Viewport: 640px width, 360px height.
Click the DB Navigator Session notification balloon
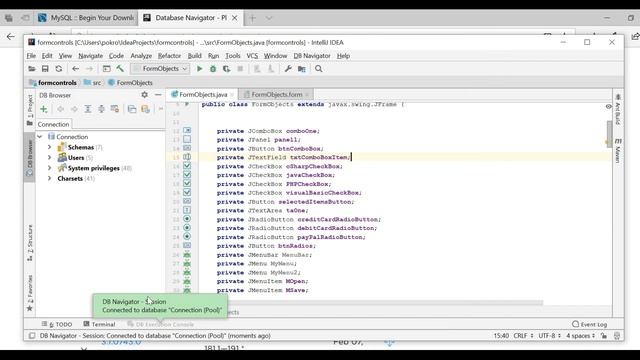160,306
